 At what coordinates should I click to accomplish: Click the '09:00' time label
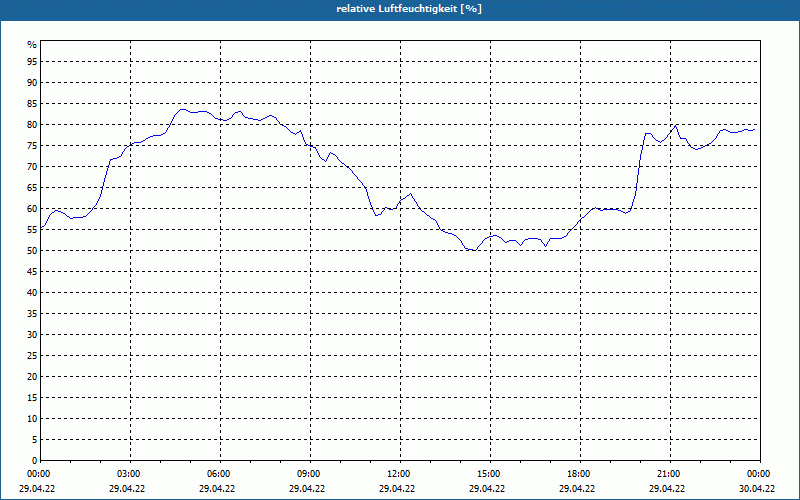[309, 474]
